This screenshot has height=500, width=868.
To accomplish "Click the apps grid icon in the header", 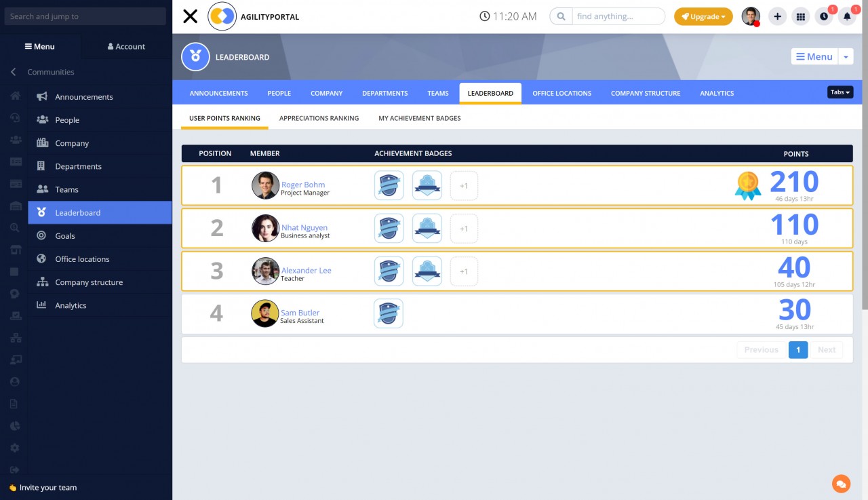I will pyautogui.click(x=801, y=15).
